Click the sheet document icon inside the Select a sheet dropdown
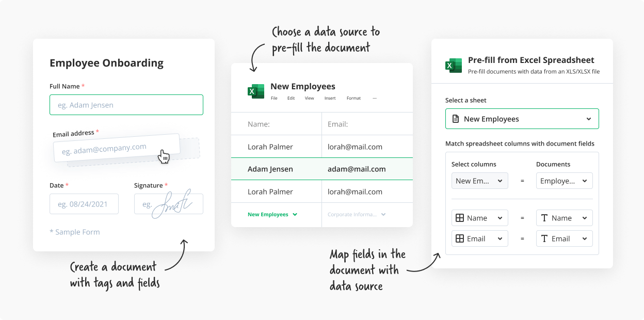The height and width of the screenshot is (320, 644). pos(456,119)
